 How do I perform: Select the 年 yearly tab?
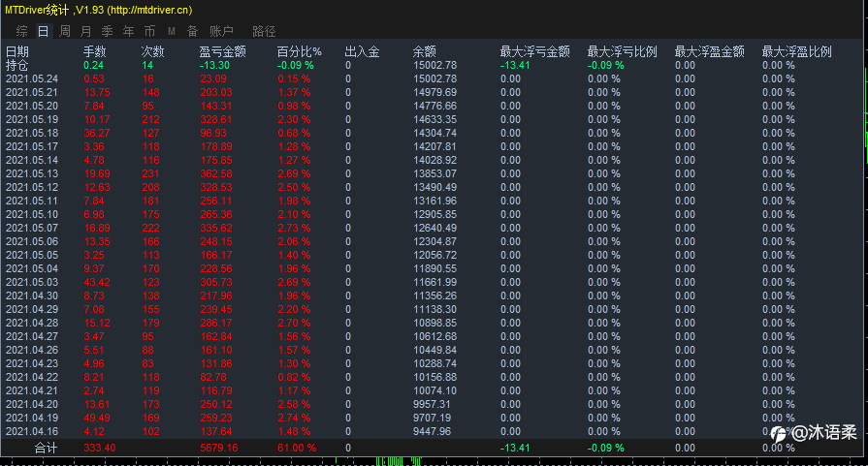128,31
